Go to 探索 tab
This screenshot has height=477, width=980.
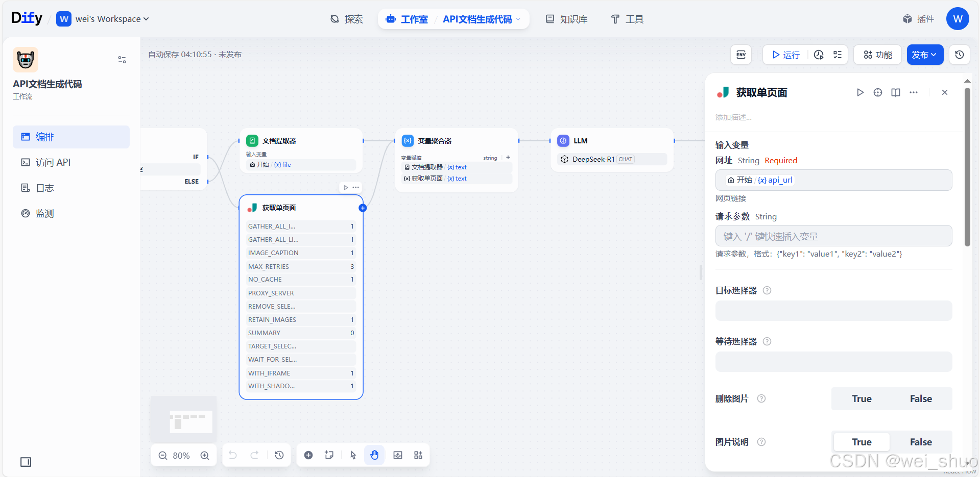346,19
